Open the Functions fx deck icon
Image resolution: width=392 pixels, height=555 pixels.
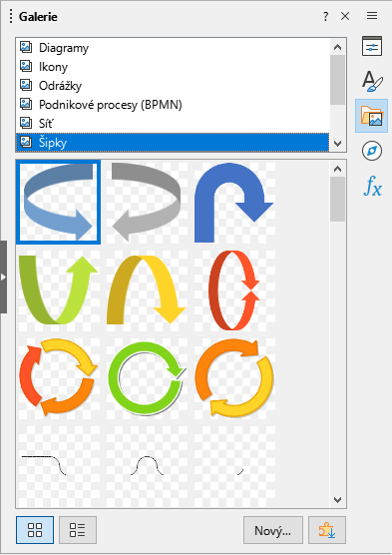pos(372,186)
